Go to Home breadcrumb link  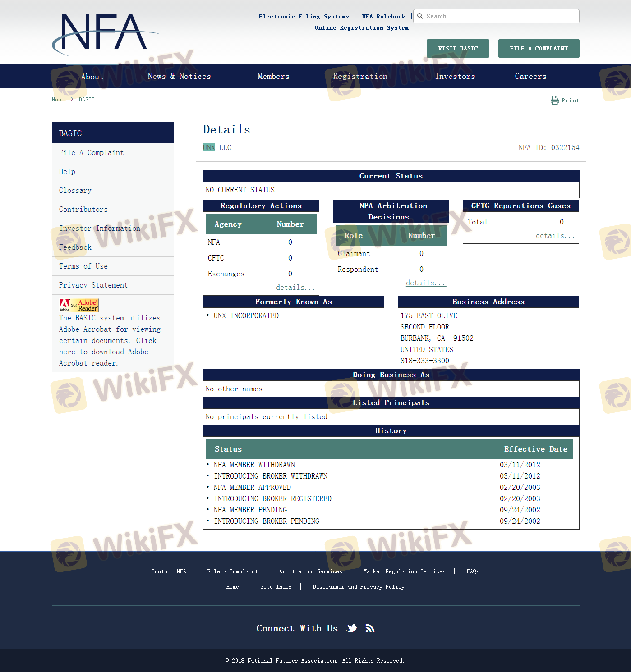pos(58,100)
